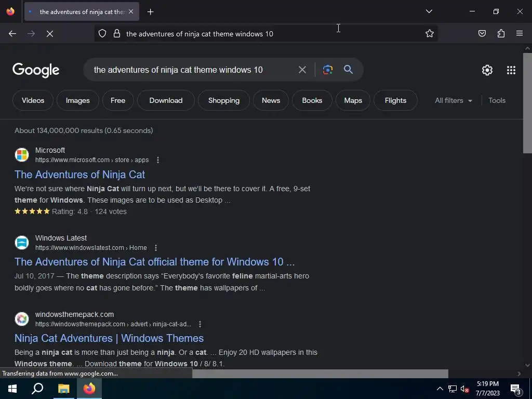Switch to Maps results
Viewport: 532px width, 399px height.
pos(353,100)
